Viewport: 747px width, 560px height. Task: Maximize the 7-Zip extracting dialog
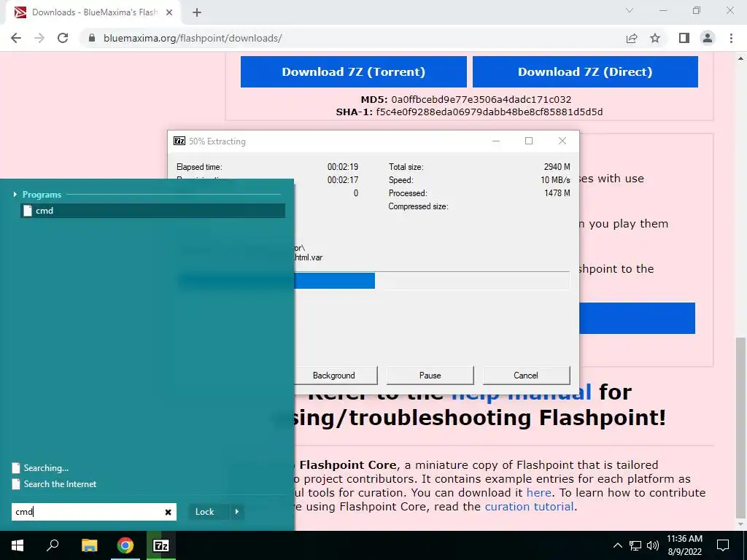coord(529,141)
